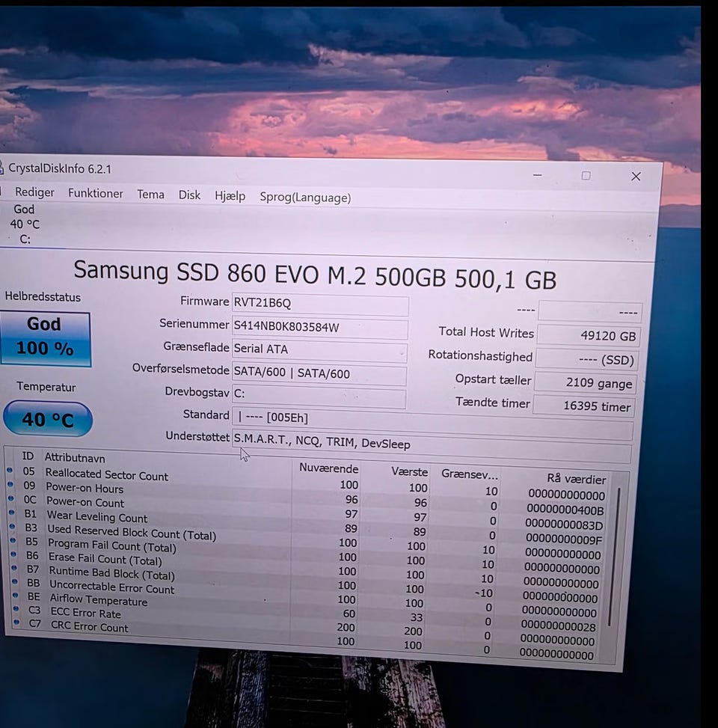Open the Disk menu
This screenshot has height=728, width=718.
click(x=189, y=195)
